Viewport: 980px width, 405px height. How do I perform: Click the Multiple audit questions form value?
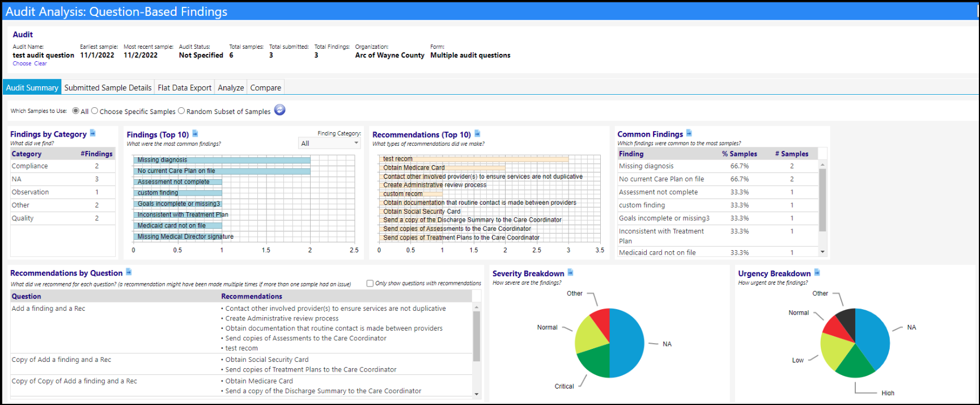[470, 55]
